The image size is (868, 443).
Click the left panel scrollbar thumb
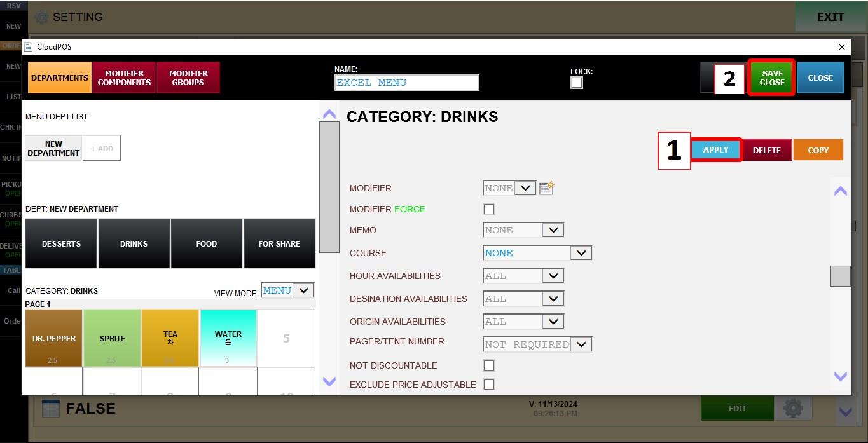coord(329,187)
